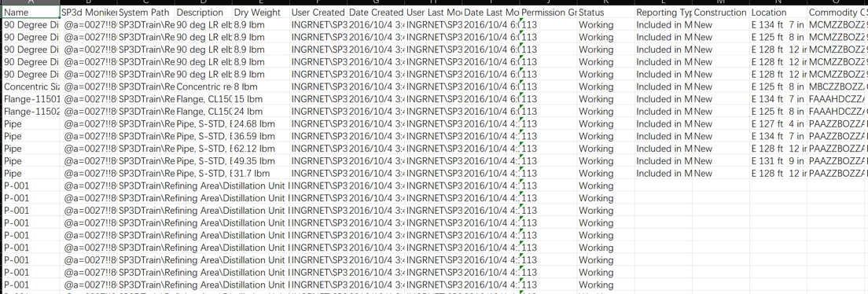Click the 31.7 lbm dry weight cell
Viewport: 868px width, 294px height.
(261, 173)
